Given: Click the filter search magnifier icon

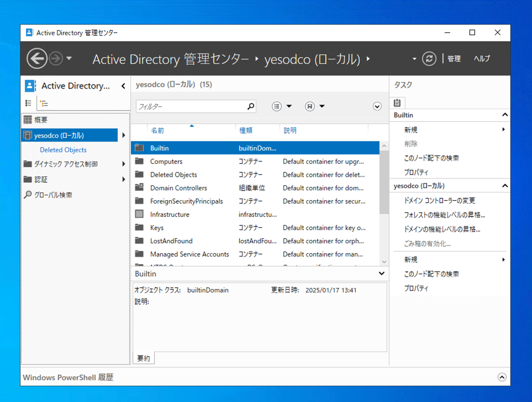Looking at the screenshot, I should click(x=251, y=106).
